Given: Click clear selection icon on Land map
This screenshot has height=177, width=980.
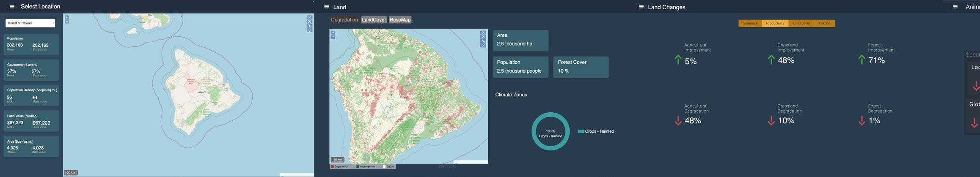Looking at the screenshot, I should tap(483, 46).
